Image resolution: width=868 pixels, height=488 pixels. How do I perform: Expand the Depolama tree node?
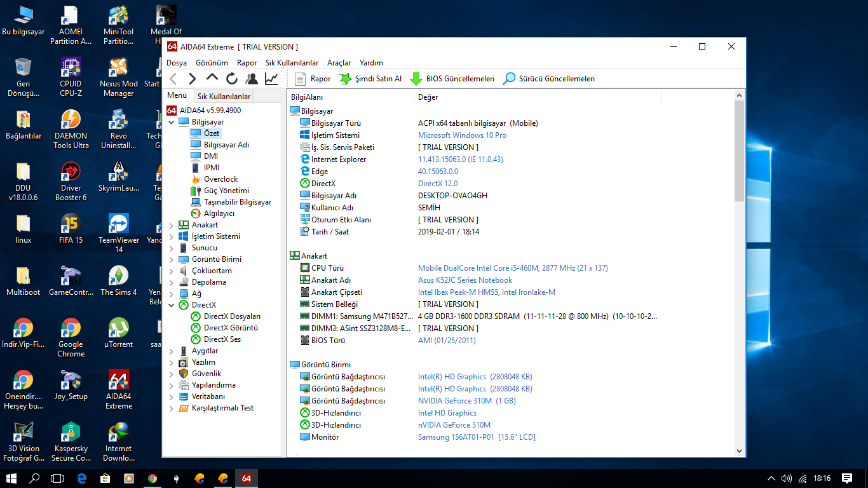171,282
